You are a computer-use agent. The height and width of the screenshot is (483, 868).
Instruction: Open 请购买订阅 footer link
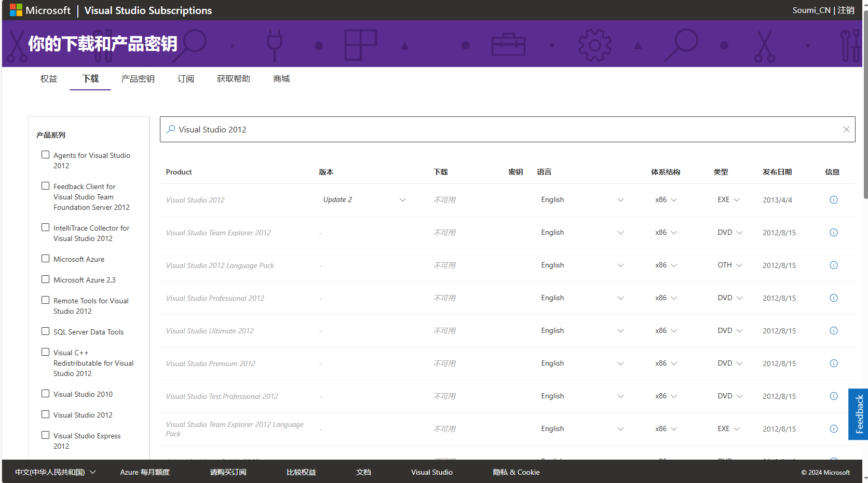point(228,472)
